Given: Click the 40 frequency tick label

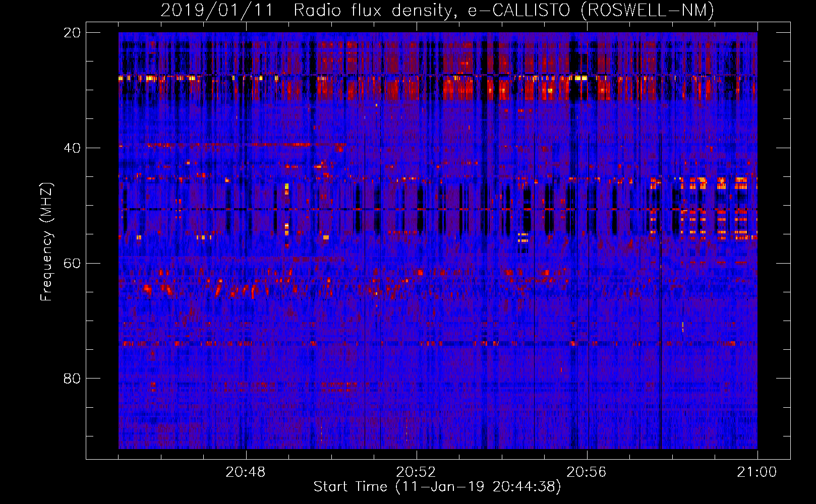Looking at the screenshot, I should coord(72,148).
